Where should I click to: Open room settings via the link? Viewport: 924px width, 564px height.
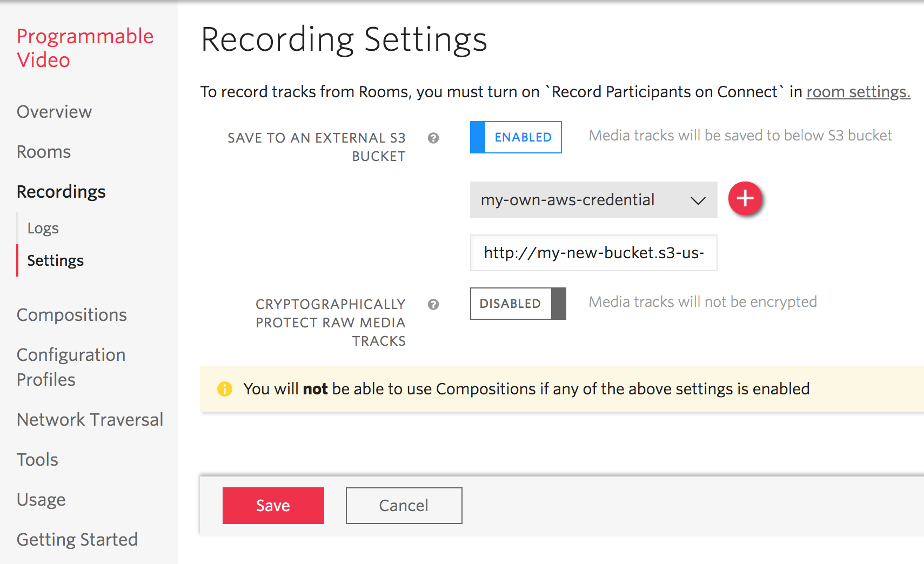click(858, 92)
